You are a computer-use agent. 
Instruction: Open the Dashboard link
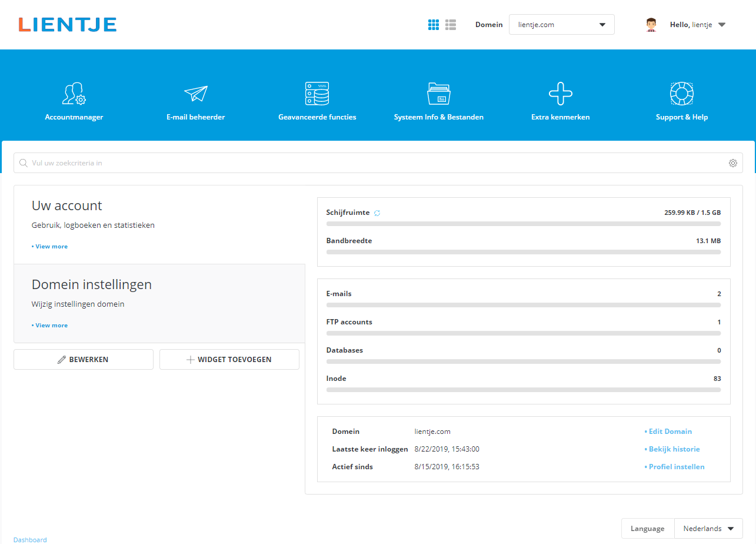coord(30,539)
